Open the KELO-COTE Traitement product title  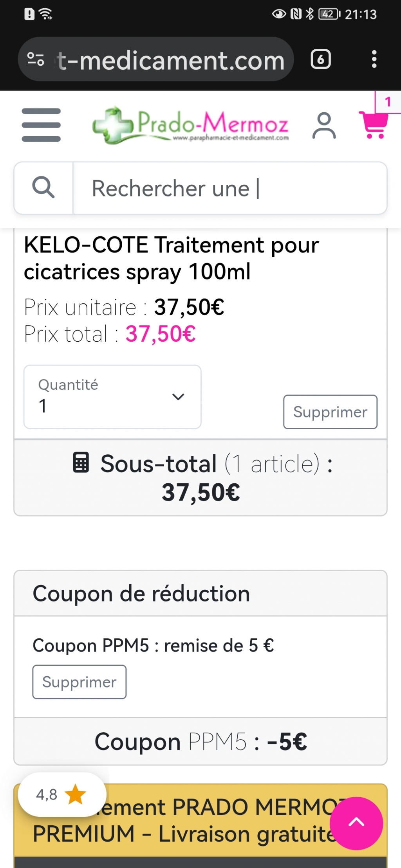point(171,258)
